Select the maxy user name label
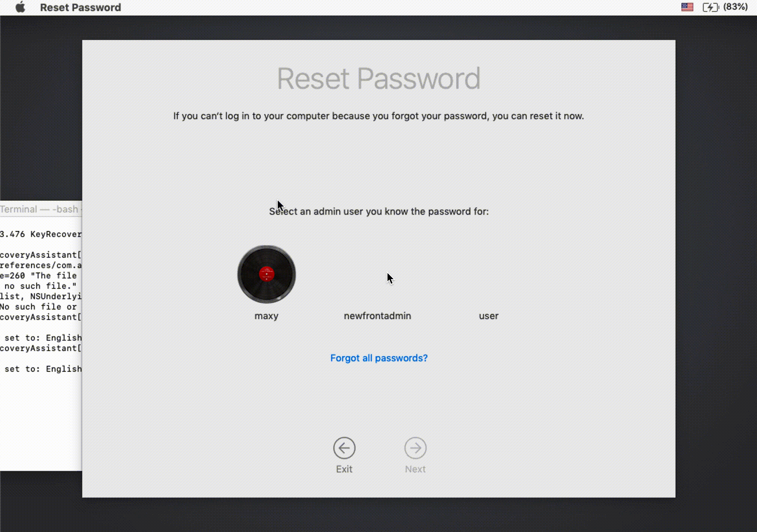 pos(266,316)
